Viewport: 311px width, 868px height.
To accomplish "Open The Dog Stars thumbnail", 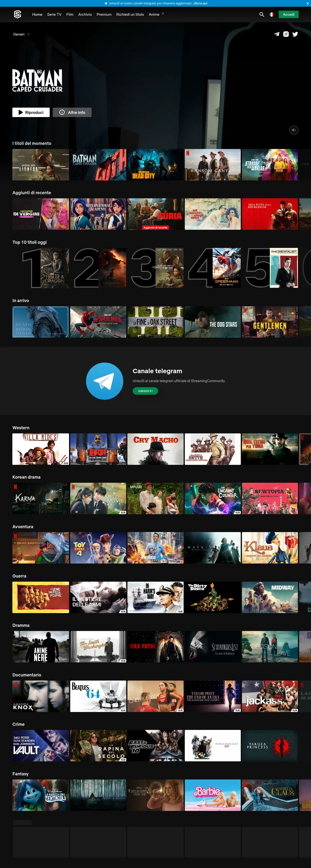I will pos(213,322).
